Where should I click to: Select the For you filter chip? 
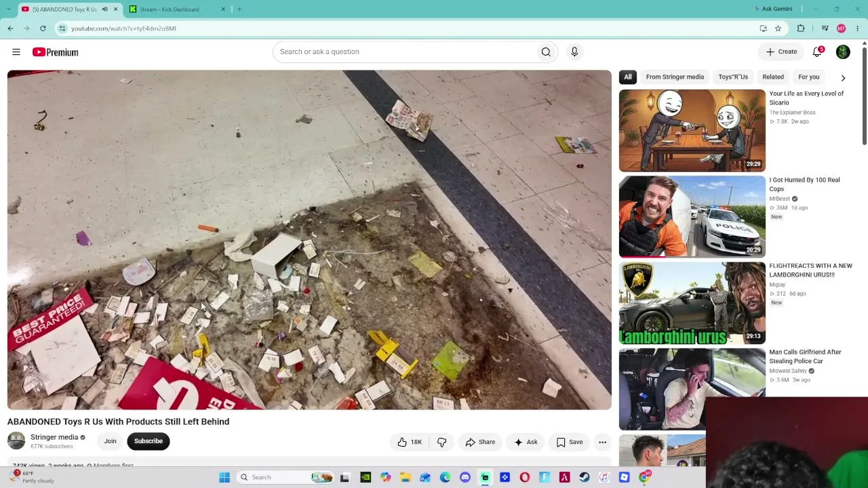pos(809,77)
